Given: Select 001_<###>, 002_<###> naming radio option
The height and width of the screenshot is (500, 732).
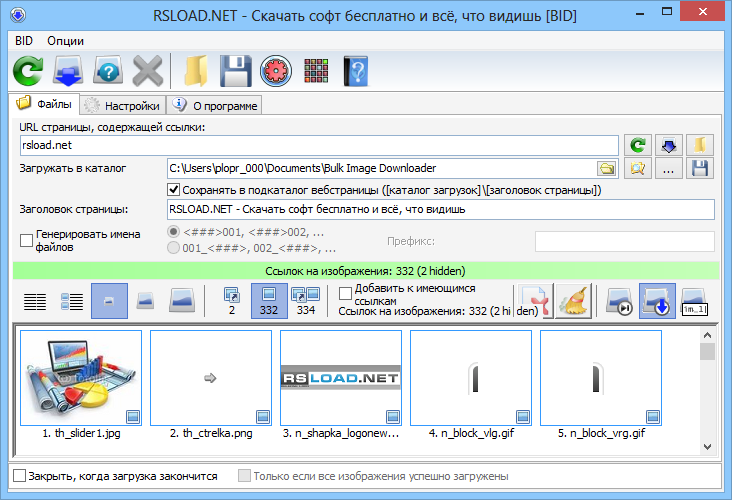Looking at the screenshot, I should point(173,247).
